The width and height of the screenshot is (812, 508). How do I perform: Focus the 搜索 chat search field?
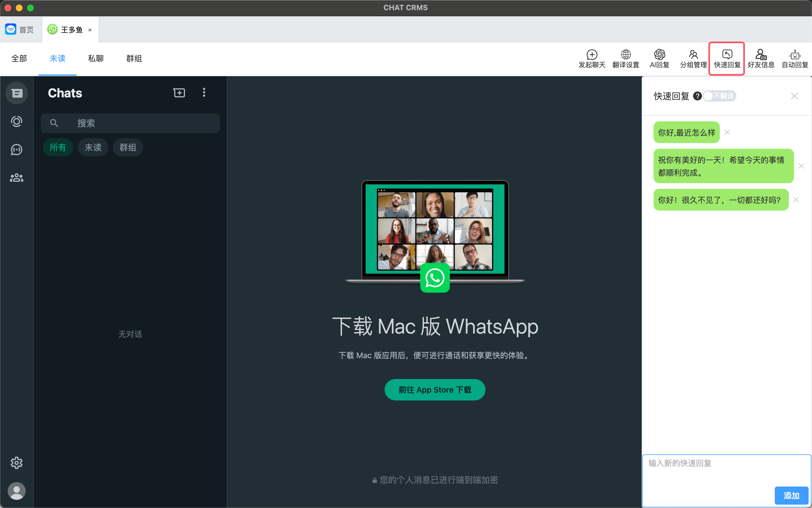[130, 123]
